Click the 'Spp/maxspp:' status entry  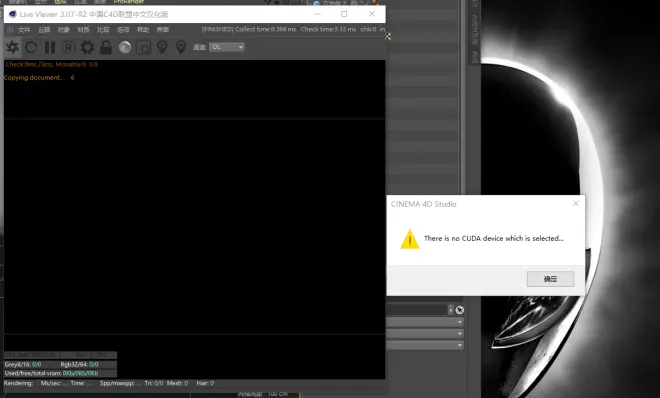120,383
